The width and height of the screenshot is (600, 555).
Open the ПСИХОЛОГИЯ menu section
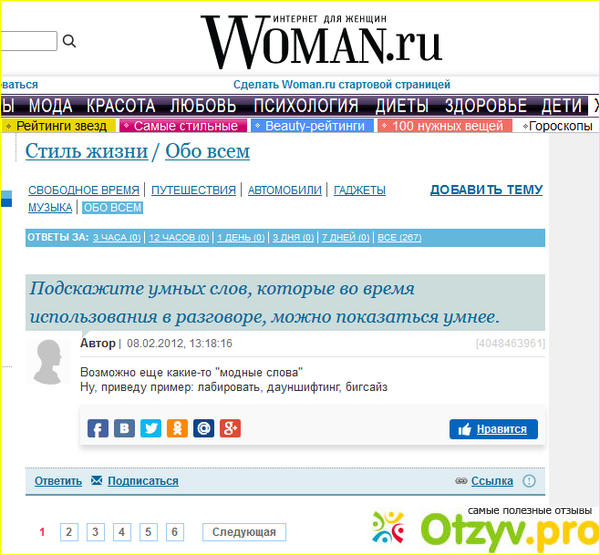(x=306, y=106)
